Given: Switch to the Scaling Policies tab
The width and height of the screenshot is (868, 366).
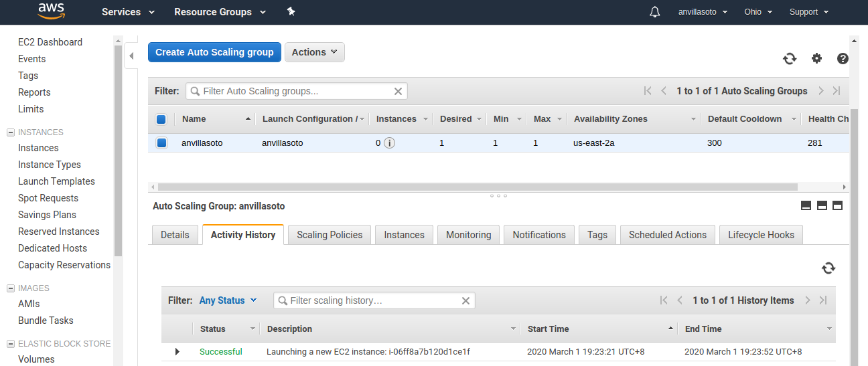Looking at the screenshot, I should pos(330,235).
